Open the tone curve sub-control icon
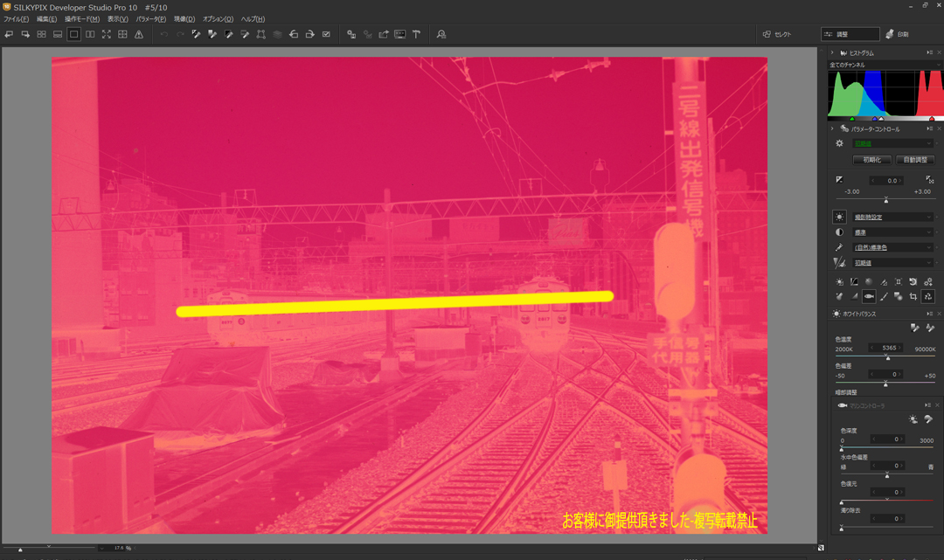Screen dimensions: 944x560 point(854,281)
